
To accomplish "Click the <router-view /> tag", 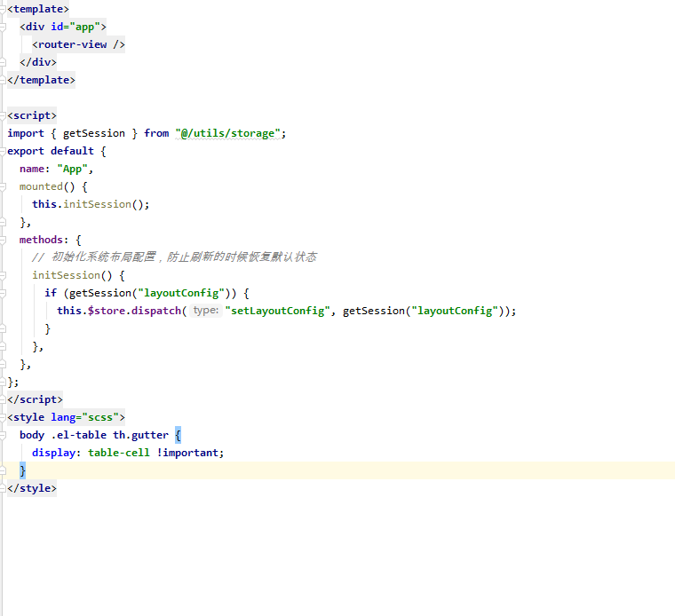I will [78, 44].
